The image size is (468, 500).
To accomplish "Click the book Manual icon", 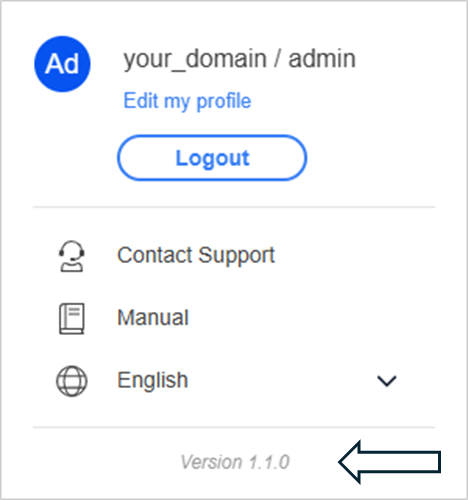I will pos(72,318).
